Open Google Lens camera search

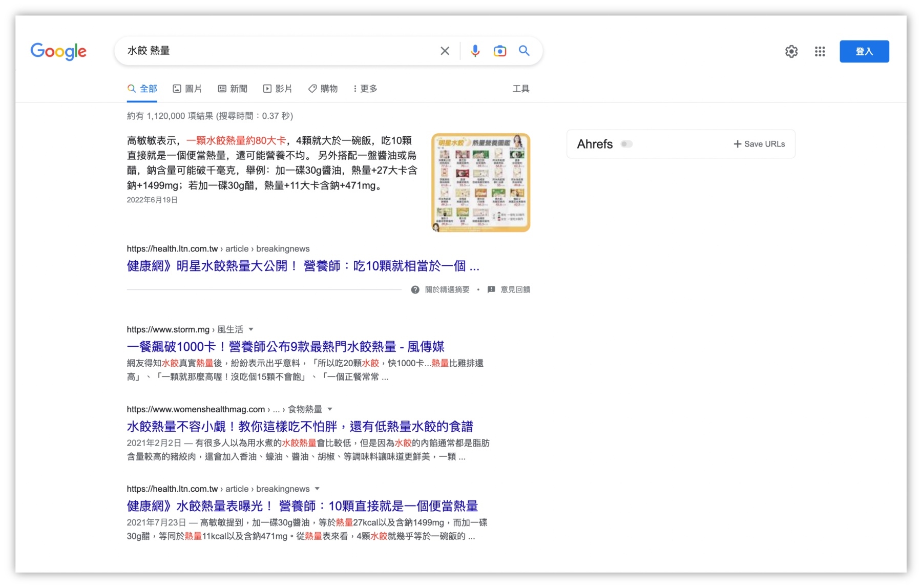click(x=499, y=51)
